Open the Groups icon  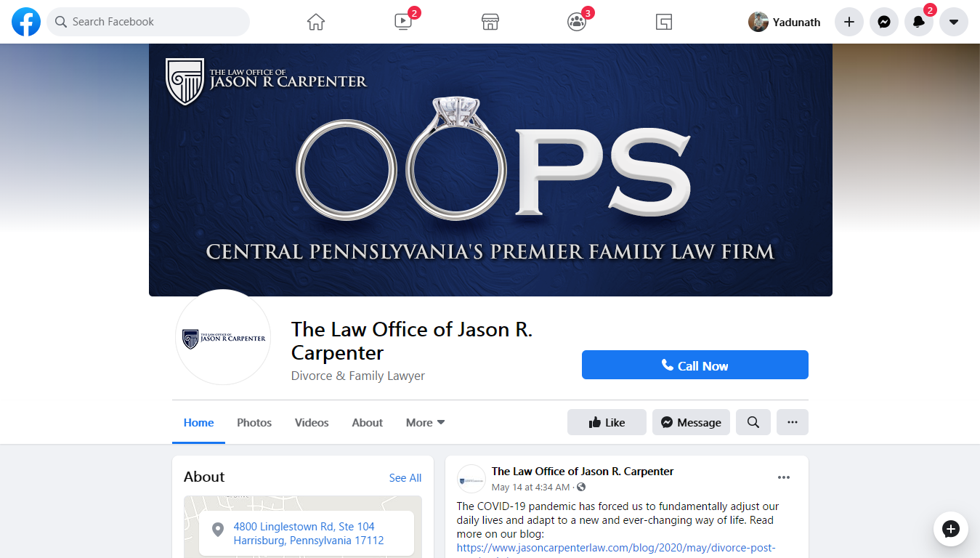(x=577, y=22)
